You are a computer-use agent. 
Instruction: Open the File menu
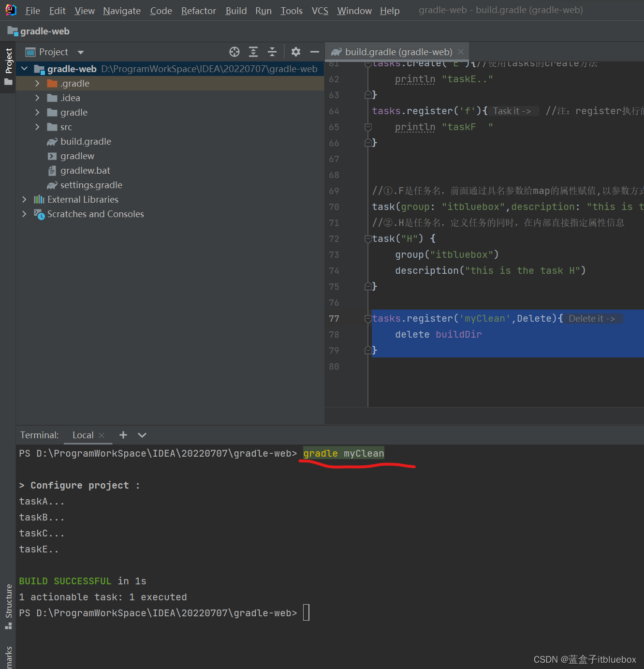(32, 11)
